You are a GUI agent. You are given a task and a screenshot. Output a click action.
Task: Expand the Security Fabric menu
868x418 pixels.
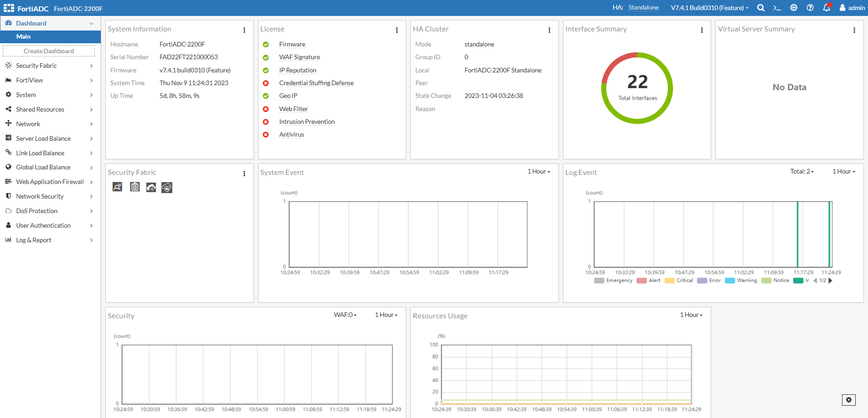(50, 66)
